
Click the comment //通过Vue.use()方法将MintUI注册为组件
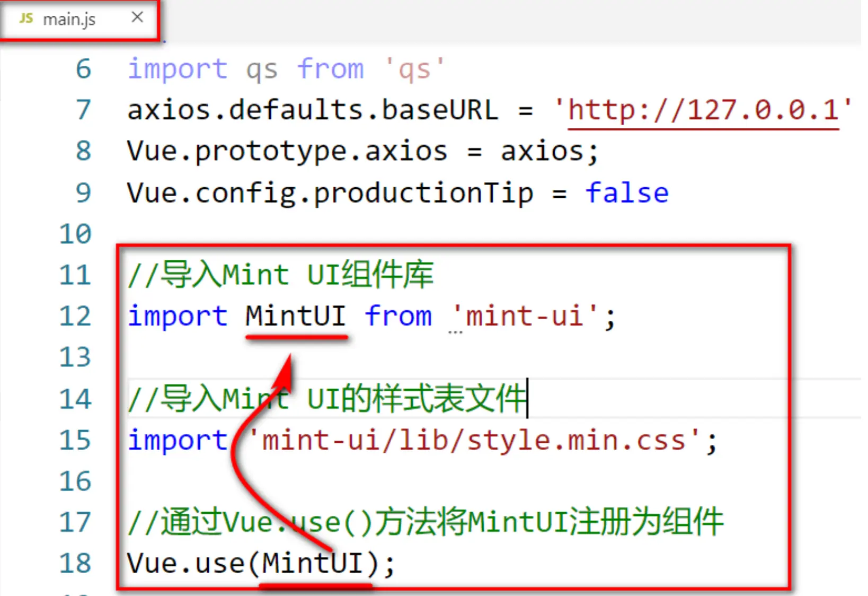(x=426, y=522)
